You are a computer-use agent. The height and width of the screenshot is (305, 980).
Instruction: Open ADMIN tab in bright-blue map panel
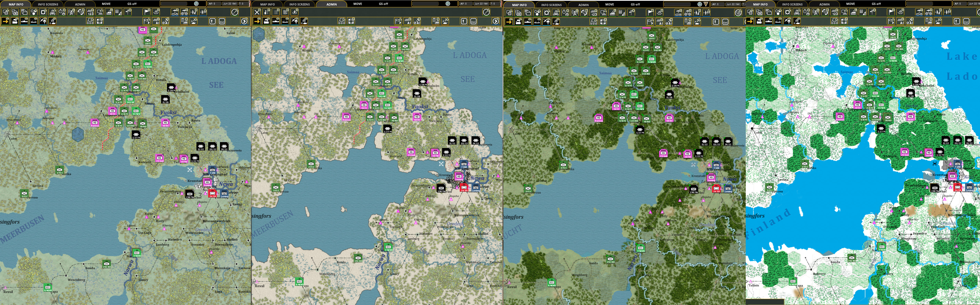coord(824,4)
